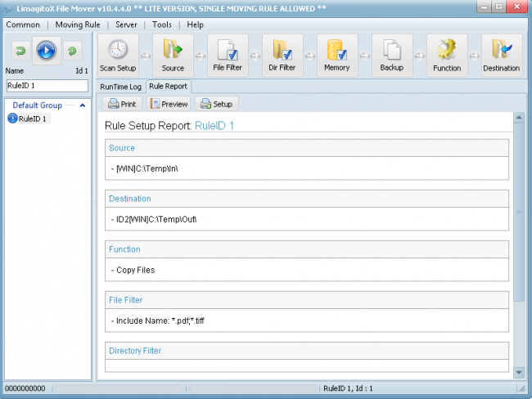Open the Function gear settings
Image resolution: width=532 pixels, height=399 pixels.
click(x=447, y=55)
